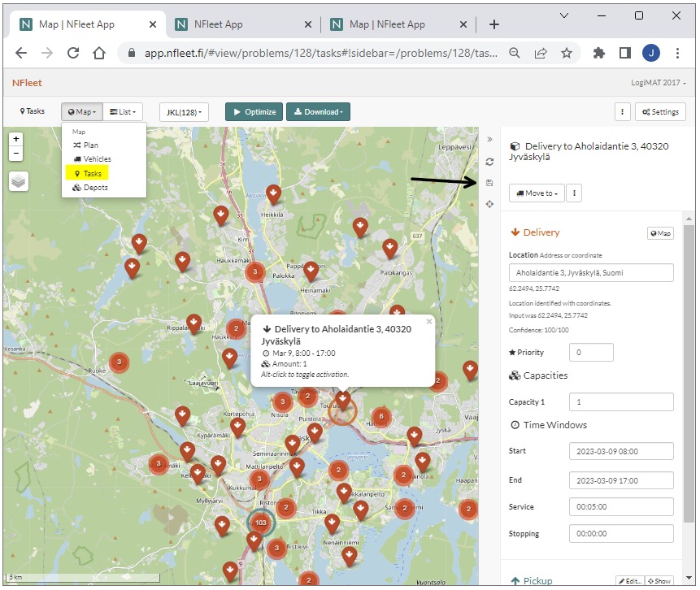Open the LogiMAT 2017 account dropdown
700x590 pixels.
tap(658, 83)
